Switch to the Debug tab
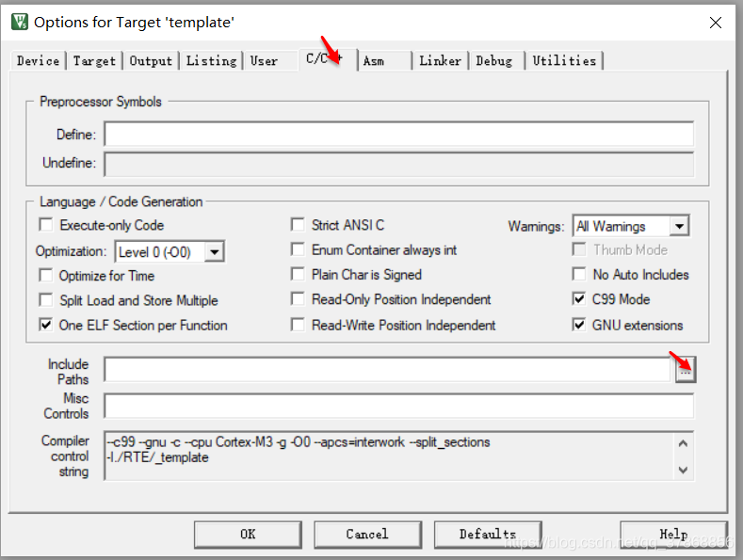This screenshot has height=560, width=743. click(494, 61)
